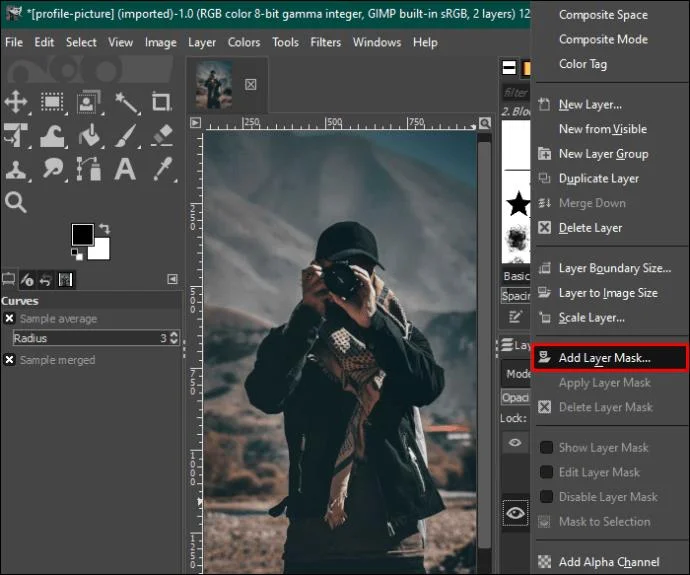Open the Colors menu
The height and width of the screenshot is (575, 690).
point(244,42)
